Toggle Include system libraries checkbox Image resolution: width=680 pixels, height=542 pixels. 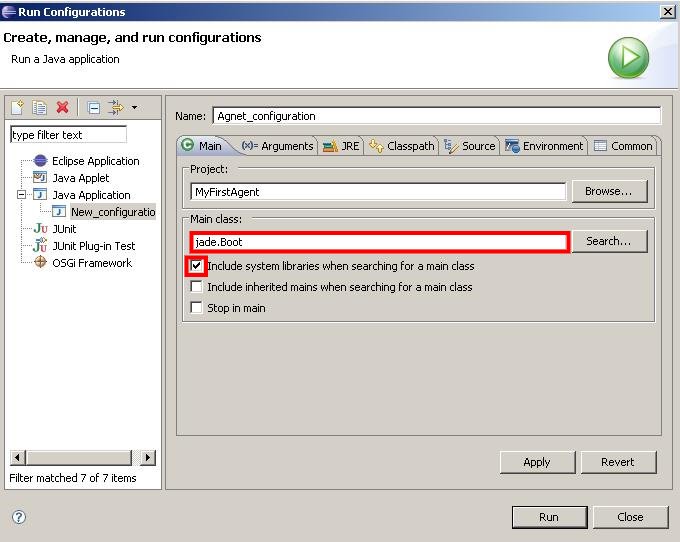(x=197, y=266)
